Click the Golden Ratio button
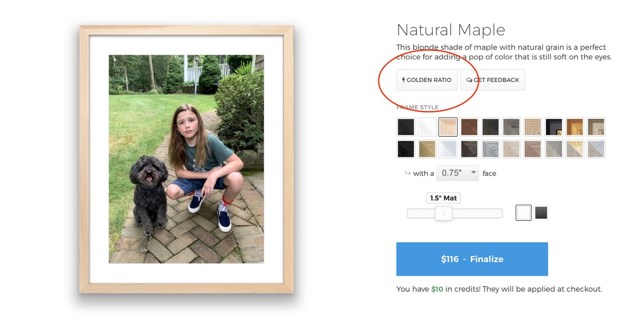This screenshot has height=324, width=644. tap(427, 80)
